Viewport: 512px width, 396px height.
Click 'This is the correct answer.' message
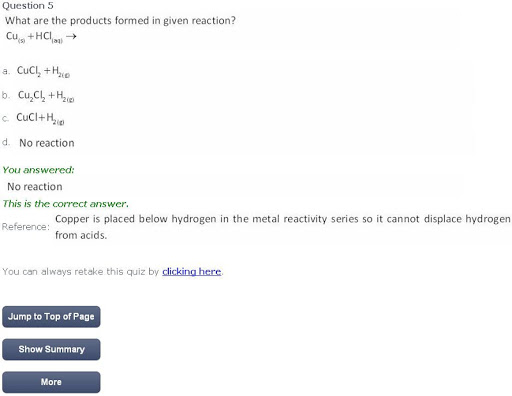[65, 204]
